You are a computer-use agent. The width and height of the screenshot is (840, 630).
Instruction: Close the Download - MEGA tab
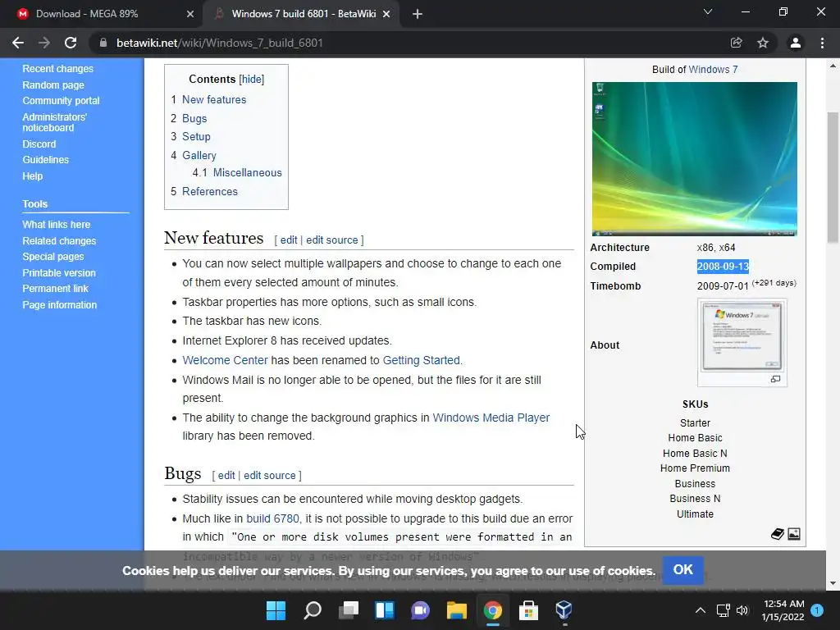pyautogui.click(x=190, y=14)
